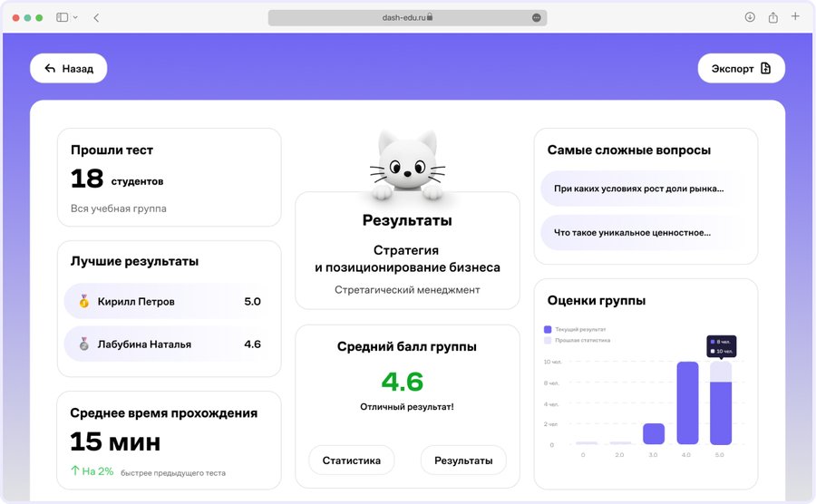816x504 pixels.
Task: Click the Экспорт button
Action: point(741,68)
